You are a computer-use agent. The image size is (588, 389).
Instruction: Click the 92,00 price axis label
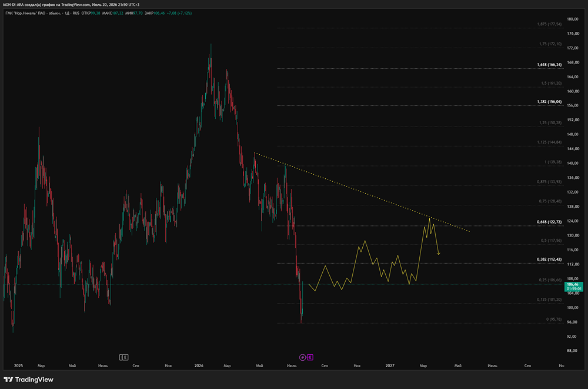click(573, 337)
